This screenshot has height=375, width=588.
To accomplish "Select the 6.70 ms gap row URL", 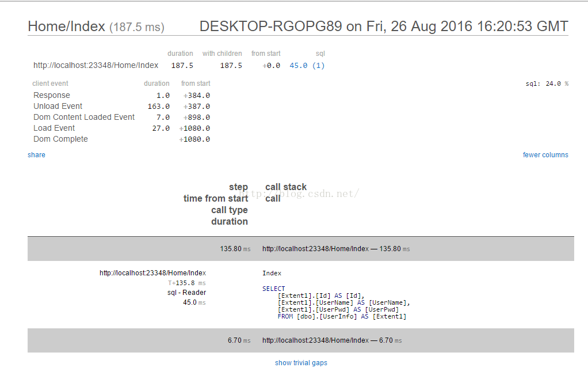I will (x=315, y=340).
